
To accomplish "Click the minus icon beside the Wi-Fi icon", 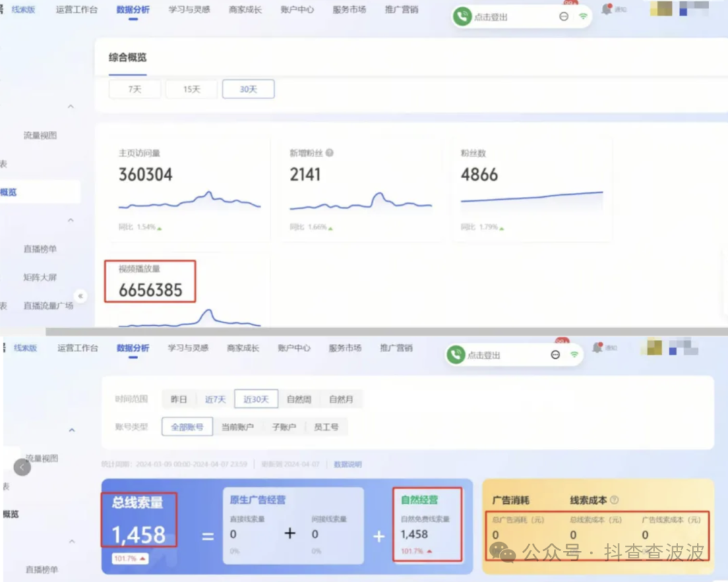I will 564,16.
